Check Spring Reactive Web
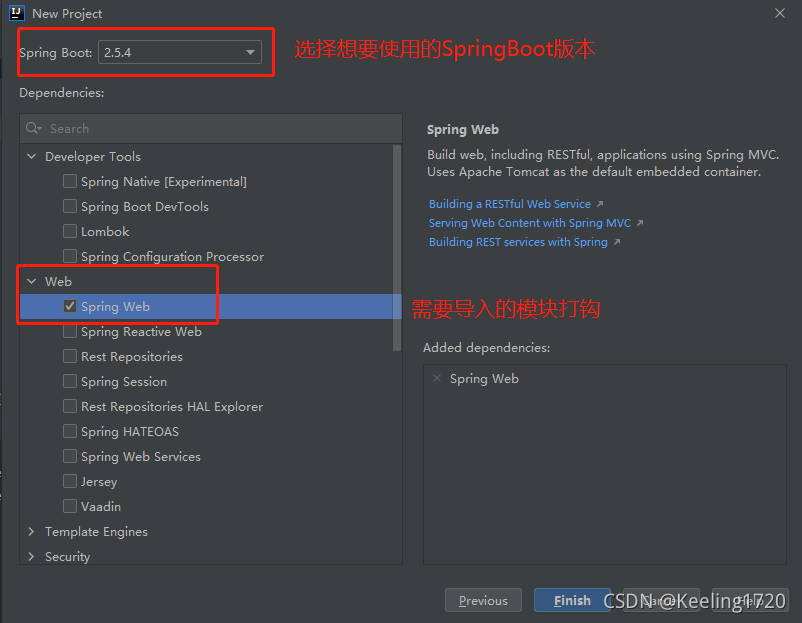The image size is (802, 623). 70,331
